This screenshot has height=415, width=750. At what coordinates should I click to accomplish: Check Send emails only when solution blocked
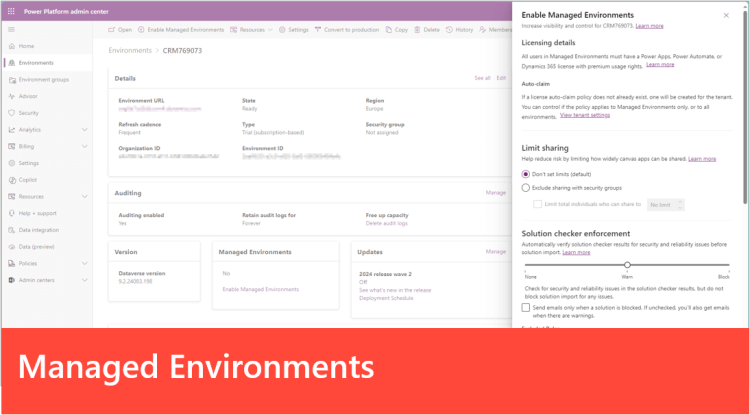tap(526, 308)
